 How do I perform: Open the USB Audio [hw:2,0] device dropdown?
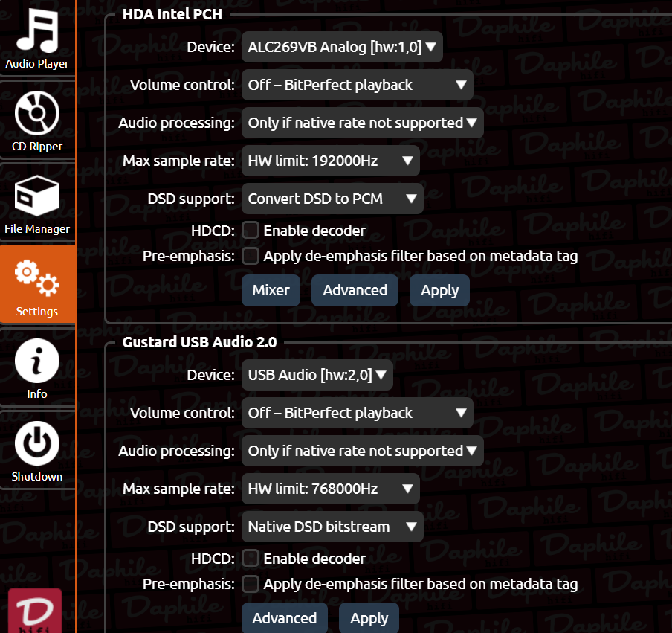(x=317, y=375)
